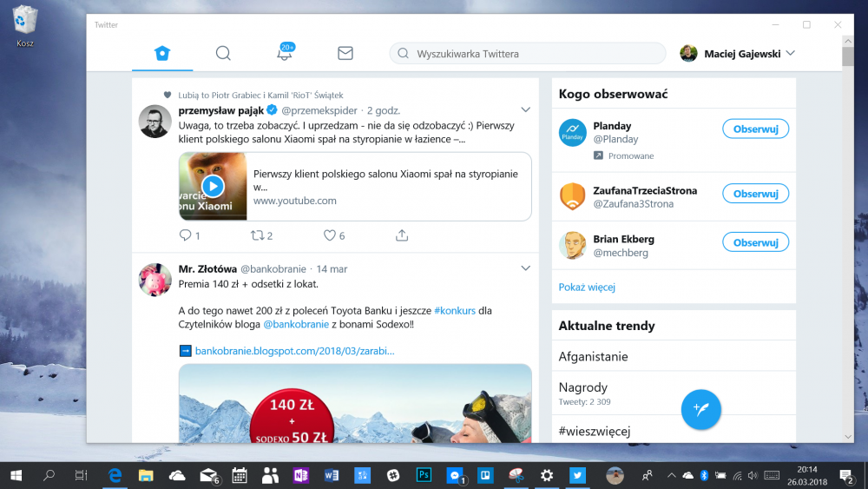Open File Explorer from taskbar
868x489 pixels.
146,475
